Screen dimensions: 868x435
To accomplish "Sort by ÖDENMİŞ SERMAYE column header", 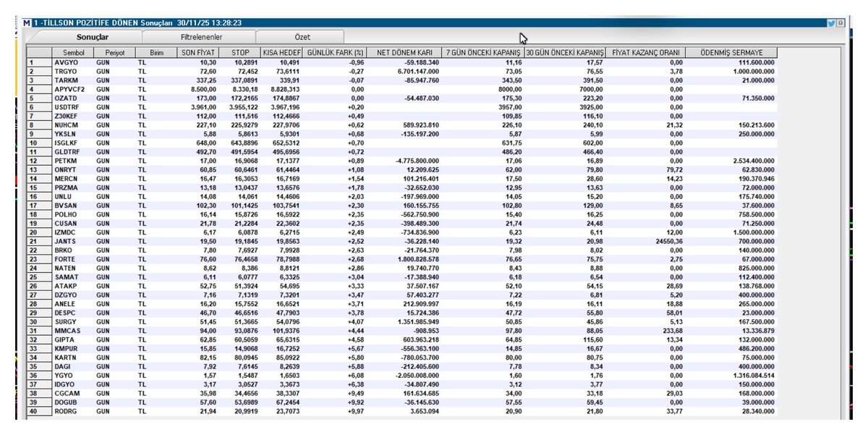I will pyautogui.click(x=731, y=53).
